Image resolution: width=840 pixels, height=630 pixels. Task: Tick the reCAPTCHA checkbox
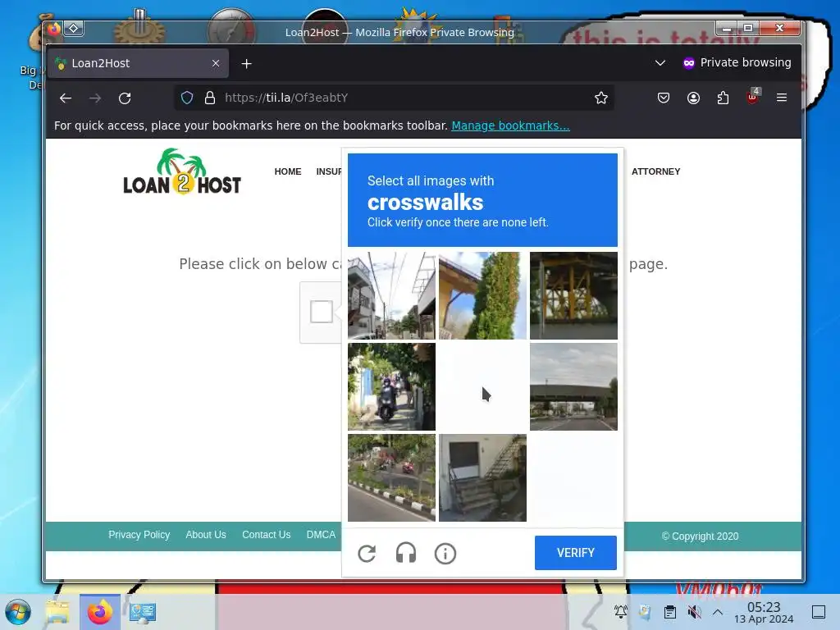coord(322,311)
